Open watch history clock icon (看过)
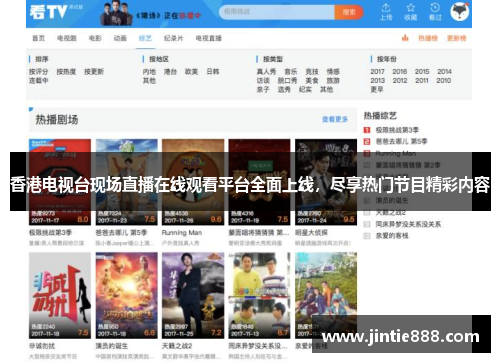Viewport: 500px width, 362px height. 435,12
